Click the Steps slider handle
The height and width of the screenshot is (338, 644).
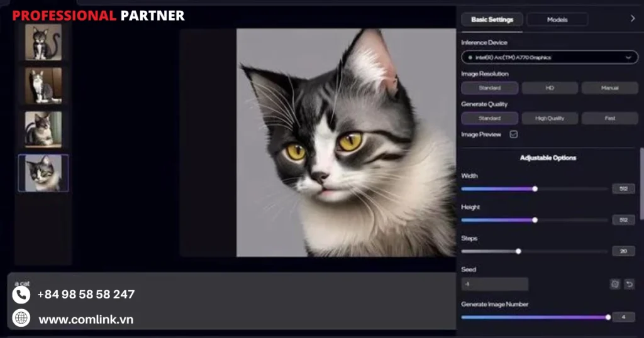[x=518, y=251]
